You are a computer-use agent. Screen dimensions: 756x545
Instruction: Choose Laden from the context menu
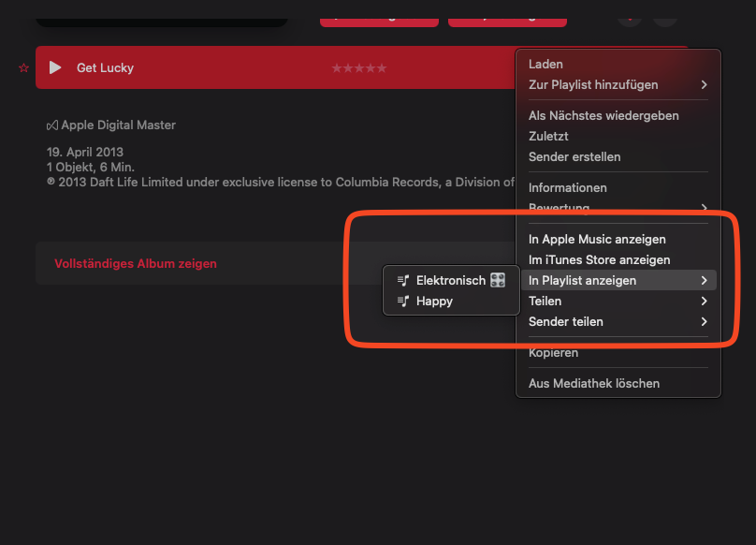coord(545,65)
